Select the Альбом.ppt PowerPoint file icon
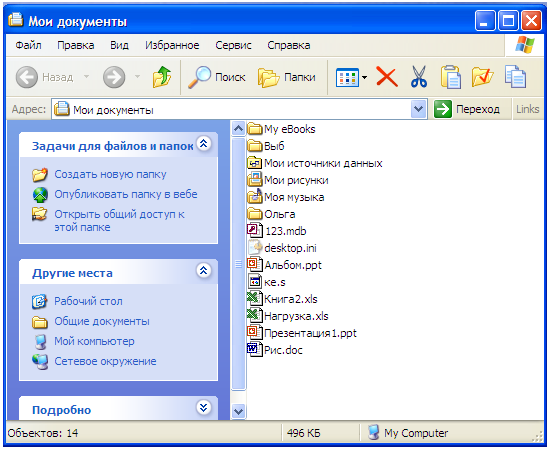Viewport: 547px width, 449px height. (x=255, y=264)
